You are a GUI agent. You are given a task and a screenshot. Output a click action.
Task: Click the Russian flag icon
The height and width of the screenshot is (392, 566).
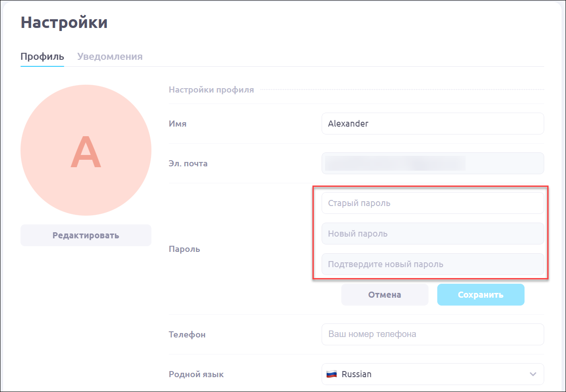coord(332,374)
